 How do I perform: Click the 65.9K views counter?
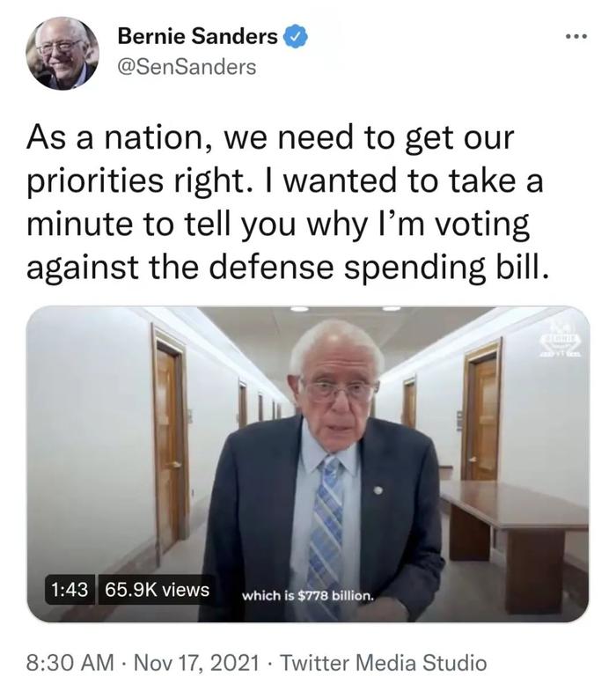tap(157, 590)
